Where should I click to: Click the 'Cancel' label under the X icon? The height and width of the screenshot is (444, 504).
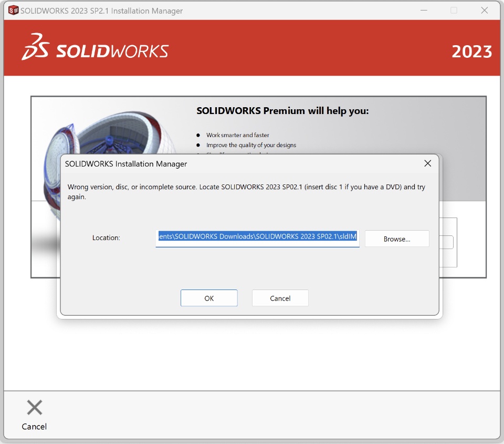pos(34,427)
